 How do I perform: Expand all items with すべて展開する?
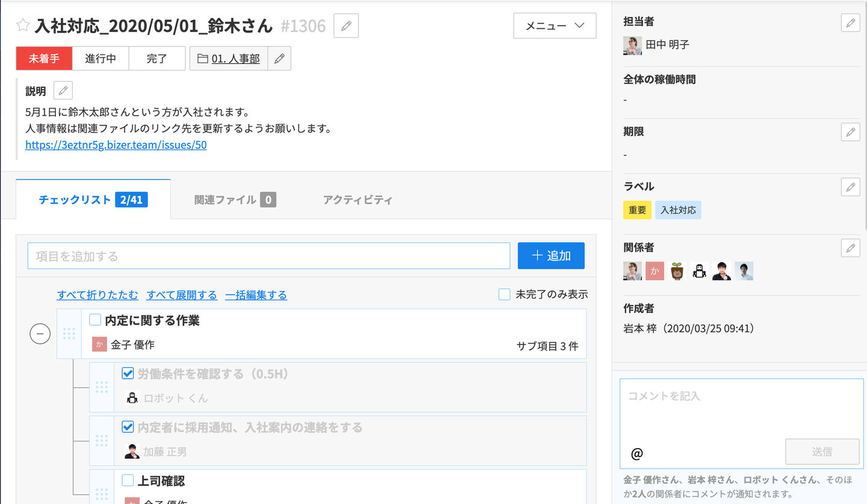(x=182, y=295)
